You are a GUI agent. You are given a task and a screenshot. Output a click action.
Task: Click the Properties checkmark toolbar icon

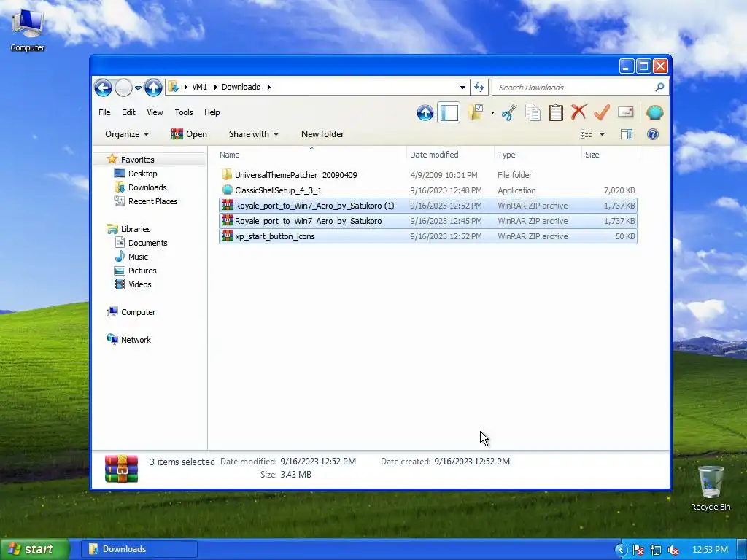click(602, 112)
